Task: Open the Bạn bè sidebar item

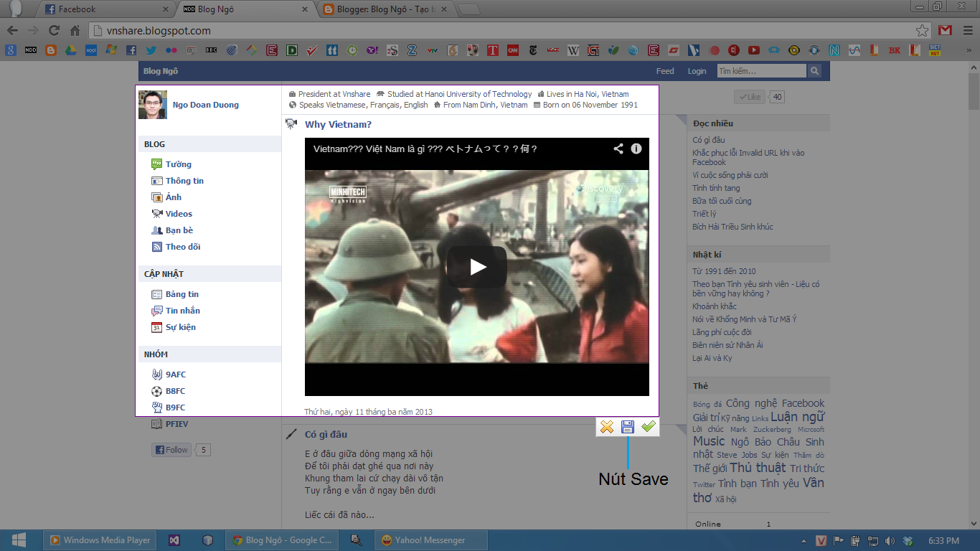Action: (x=179, y=230)
